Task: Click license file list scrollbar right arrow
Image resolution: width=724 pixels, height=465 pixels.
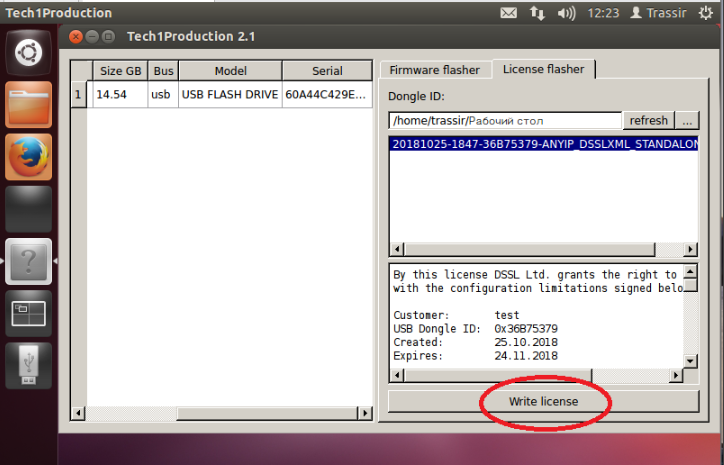Action: (x=690, y=249)
